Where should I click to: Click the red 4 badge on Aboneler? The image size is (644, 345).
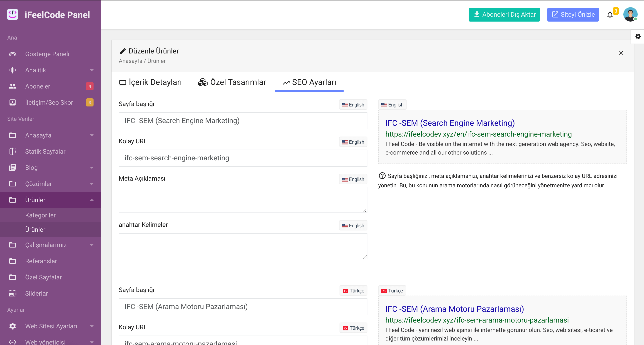coord(89,86)
